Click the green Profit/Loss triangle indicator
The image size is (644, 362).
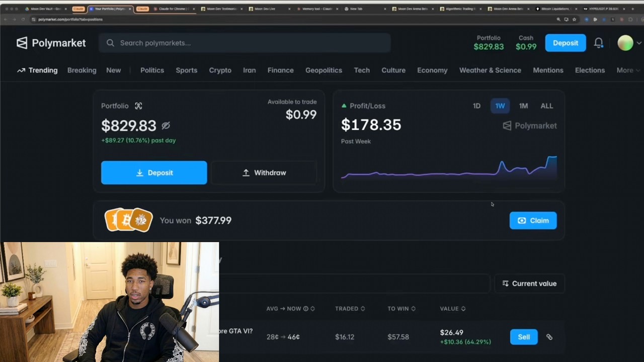(x=344, y=106)
